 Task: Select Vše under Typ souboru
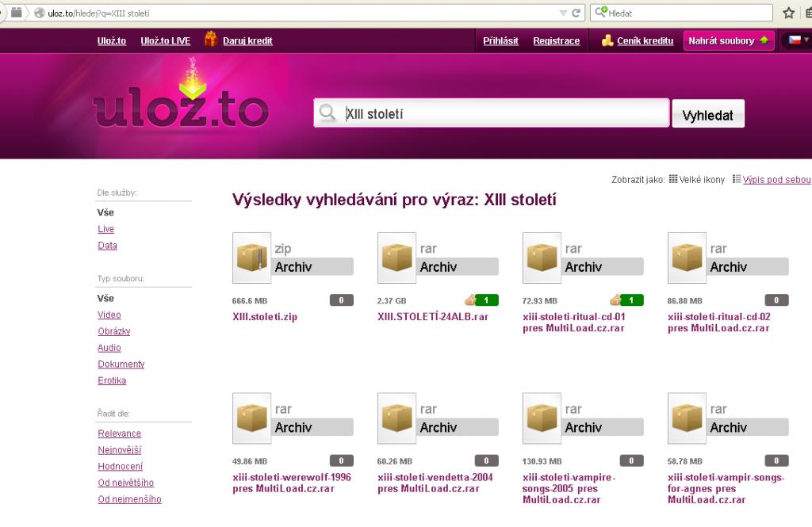coord(105,298)
